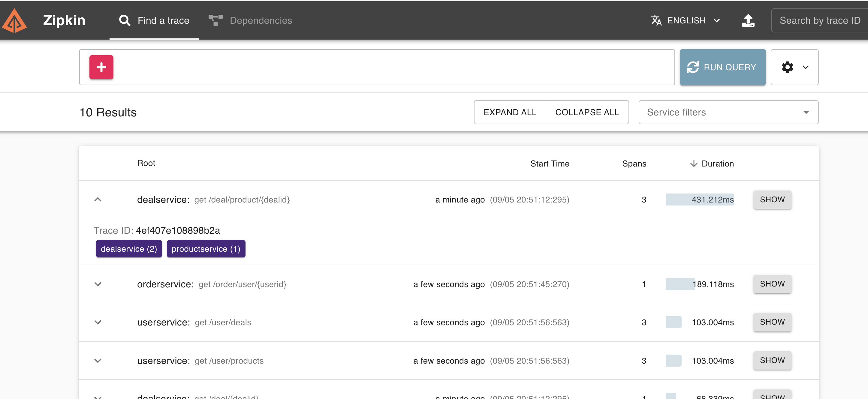Screen dimensions: 868x399
Task: Open the Service filters dropdown
Action: pyautogui.click(x=728, y=112)
